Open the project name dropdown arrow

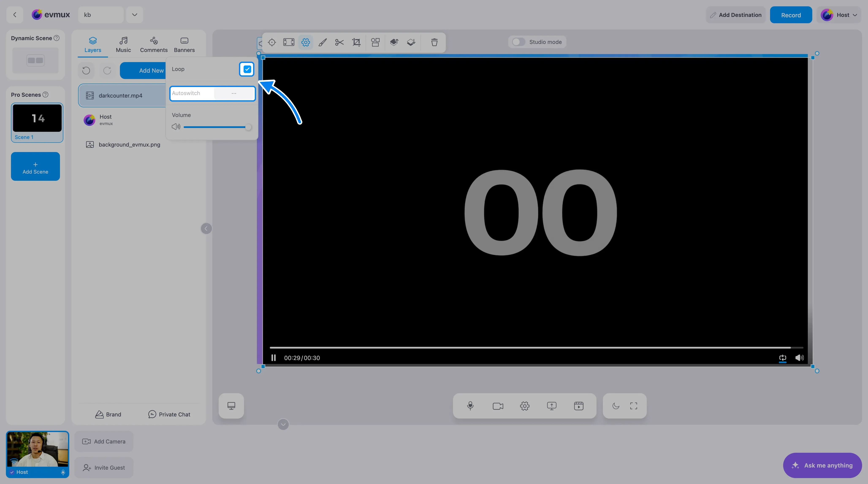click(x=134, y=15)
